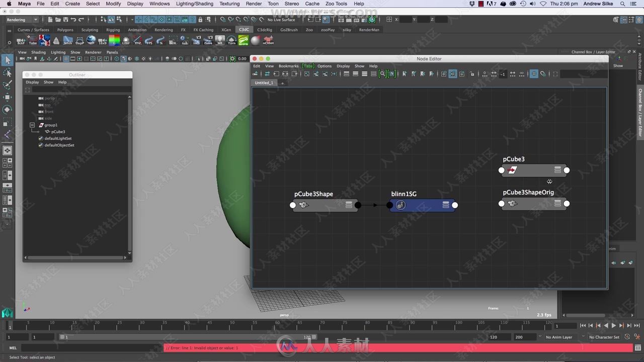Click the Redo arrow icon

[x=81, y=20]
